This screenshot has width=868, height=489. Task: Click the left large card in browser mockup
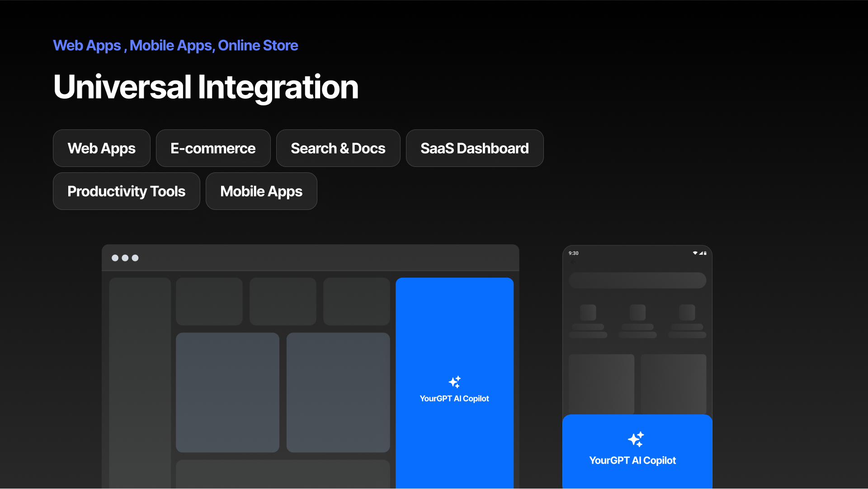click(x=227, y=392)
